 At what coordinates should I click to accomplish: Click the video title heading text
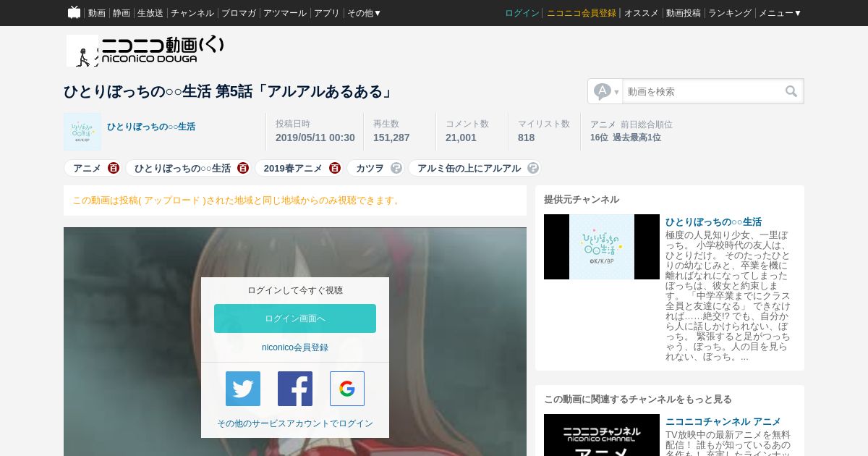[x=229, y=91]
